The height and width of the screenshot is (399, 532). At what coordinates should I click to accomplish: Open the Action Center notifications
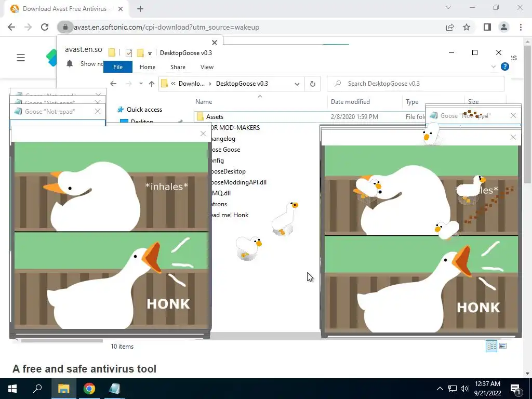point(516,389)
